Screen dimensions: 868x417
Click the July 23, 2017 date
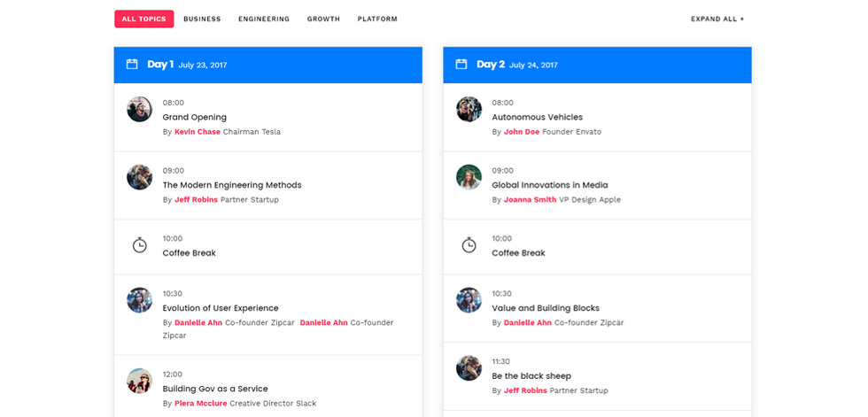[203, 66]
